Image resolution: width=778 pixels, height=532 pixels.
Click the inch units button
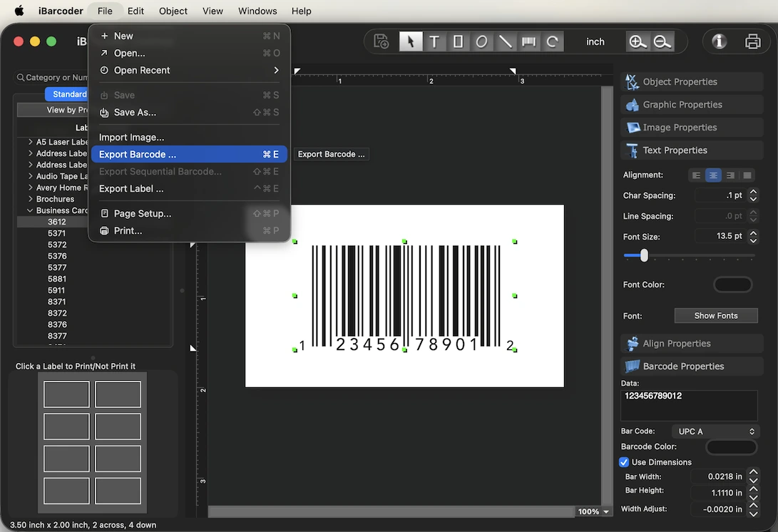(595, 41)
